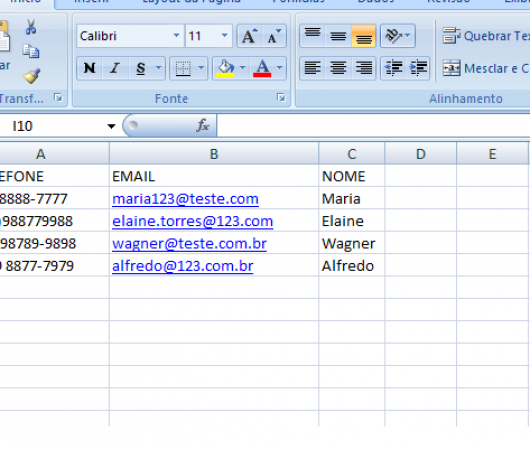The height and width of the screenshot is (450, 530).
Task: Apply cell borders button
Action: 183,68
